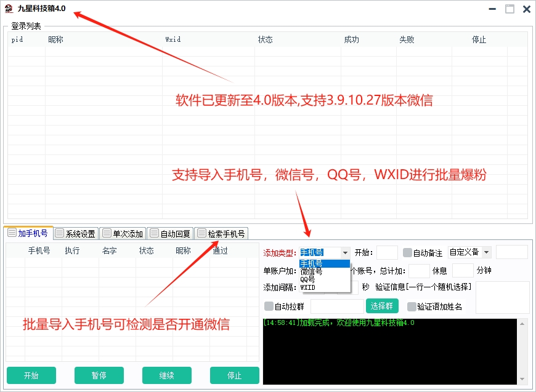This screenshot has height=392, width=536.
Task: Choose QQ号 from the dropdown list
Action: coord(325,279)
